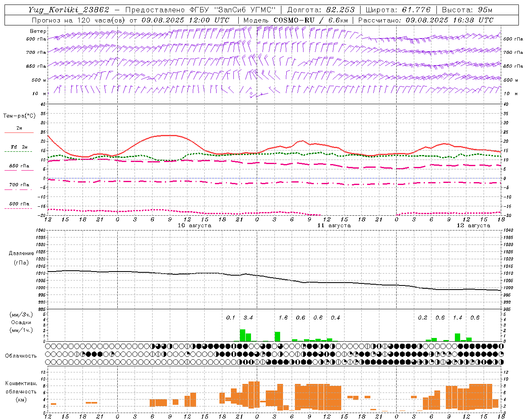Click the 1.4 precipitation total value
Image resolution: width=525 pixels, height=420 pixels.
(457, 318)
